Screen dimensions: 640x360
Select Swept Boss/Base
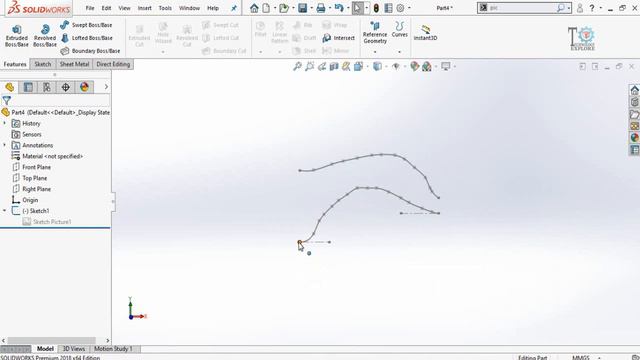pyautogui.click(x=86, y=25)
